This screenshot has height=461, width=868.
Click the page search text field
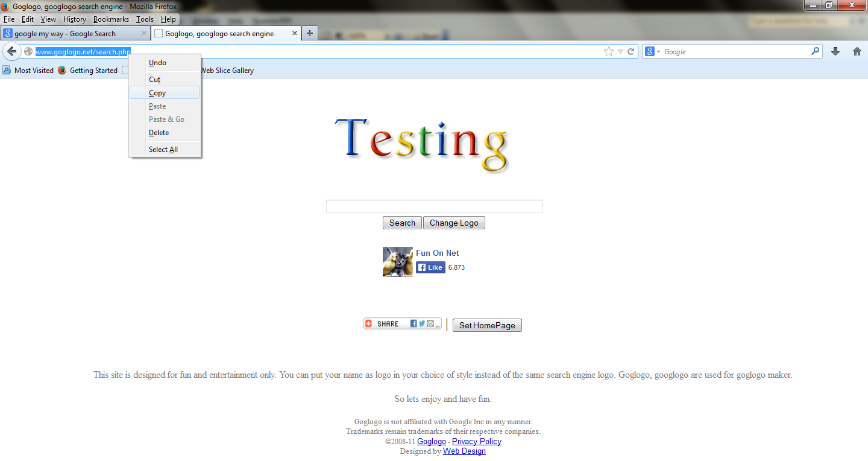[434, 206]
